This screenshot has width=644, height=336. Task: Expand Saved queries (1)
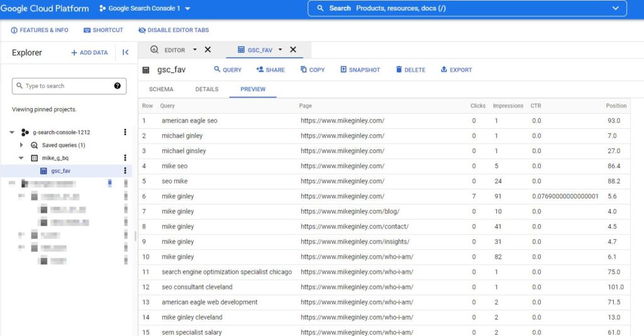21,145
